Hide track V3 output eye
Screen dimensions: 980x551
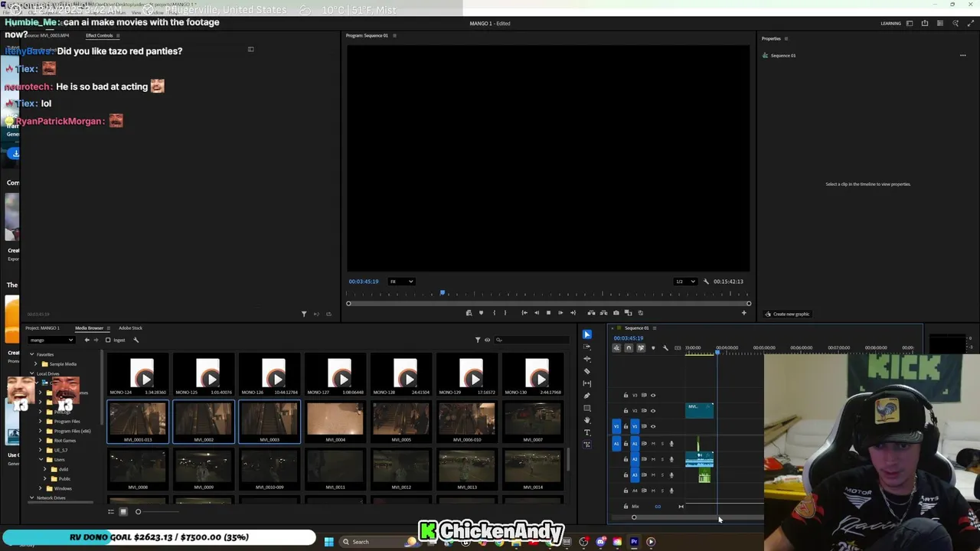click(x=653, y=396)
